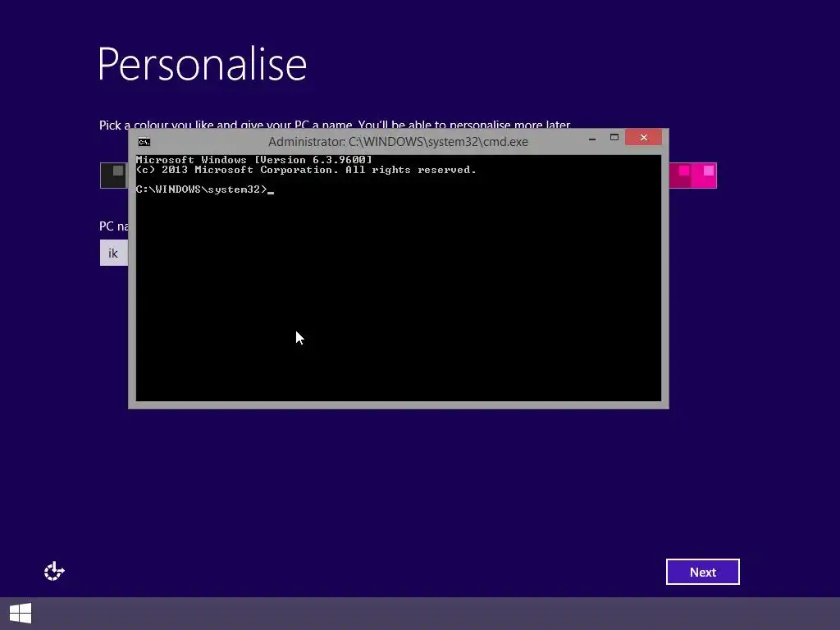
Task: Click the Pick a colour you like text
Action: tap(335, 125)
